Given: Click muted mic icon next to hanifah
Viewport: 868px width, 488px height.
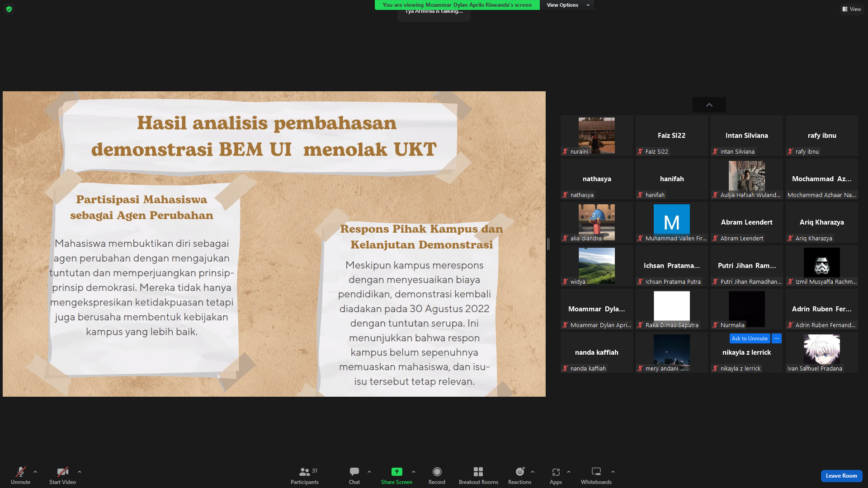Looking at the screenshot, I should [x=640, y=195].
